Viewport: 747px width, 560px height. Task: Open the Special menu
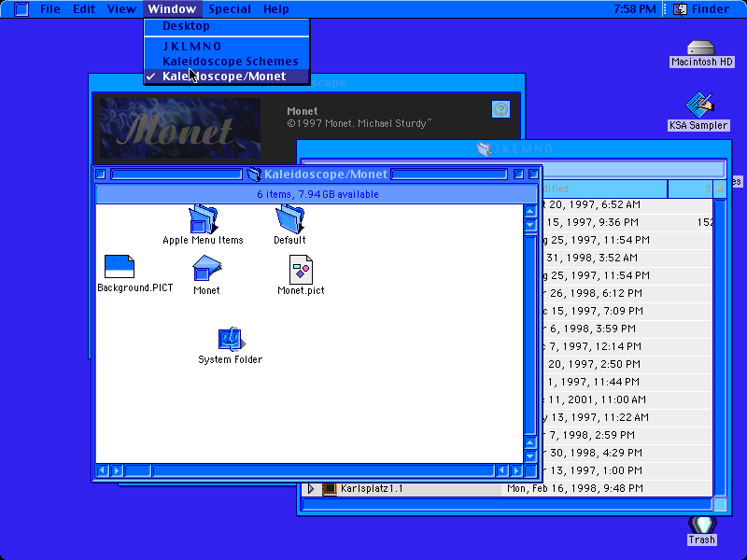coord(230,9)
